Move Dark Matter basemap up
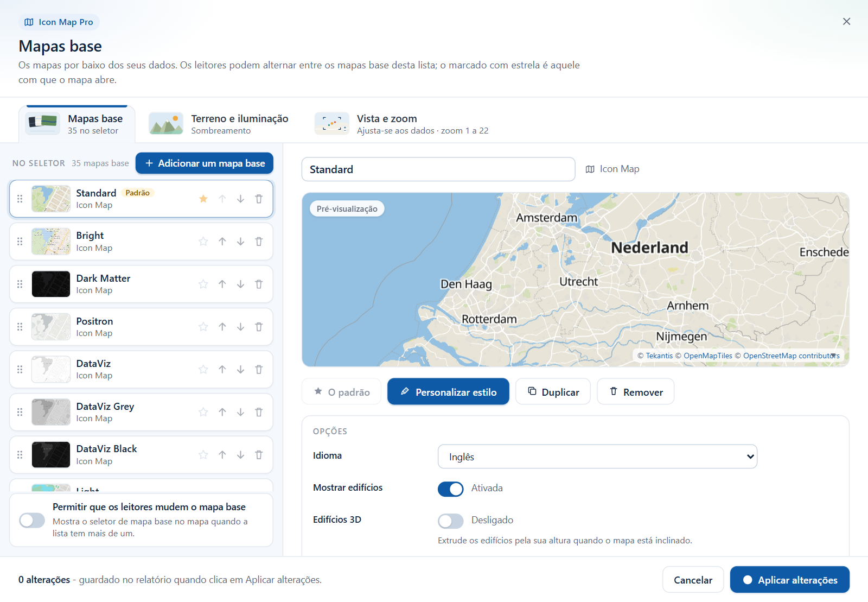868x602 pixels. [x=222, y=284]
